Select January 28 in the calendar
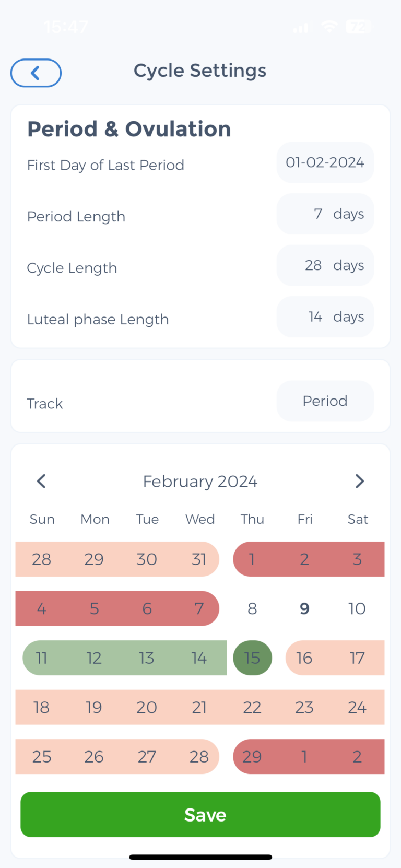Image resolution: width=401 pixels, height=868 pixels. pyautogui.click(x=42, y=559)
